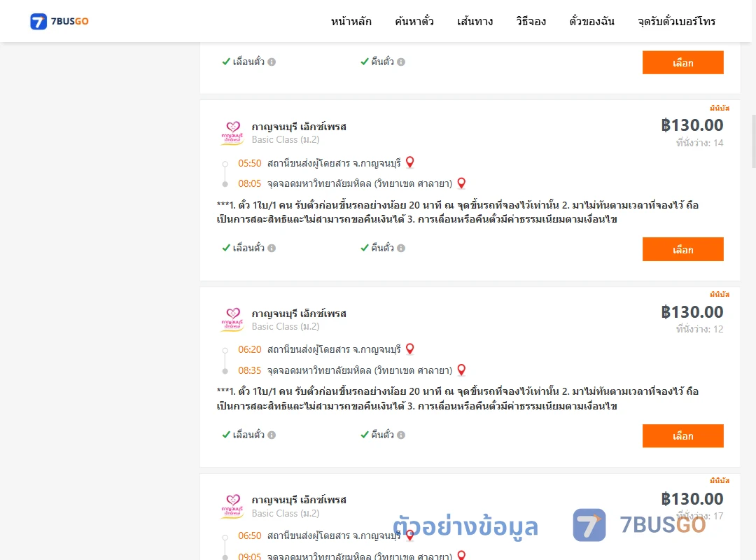Click operator name กาญจนบุรี เอ็กซ์เพรส in 05:50 card
This screenshot has width=756, height=560.
299,127
